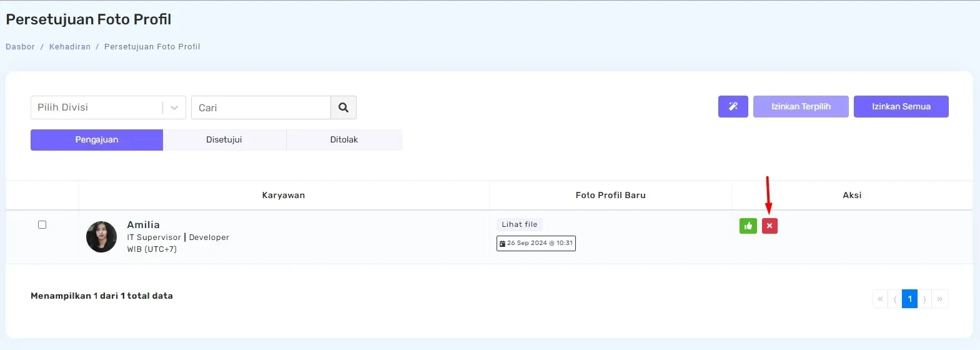
Task: Open the Lihat file link
Action: (520, 224)
